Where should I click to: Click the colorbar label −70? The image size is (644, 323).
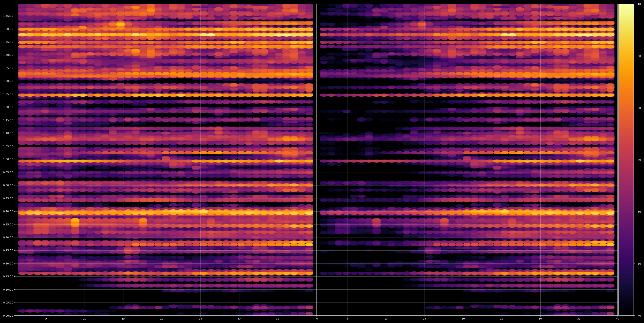(638, 316)
